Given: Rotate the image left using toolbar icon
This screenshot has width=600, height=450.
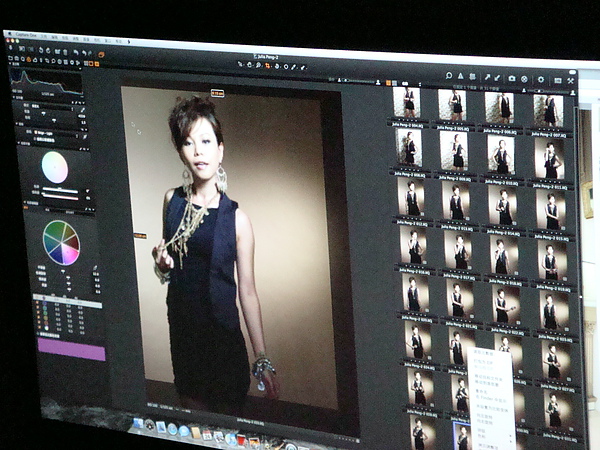Looking at the screenshot, I should click(41, 50).
